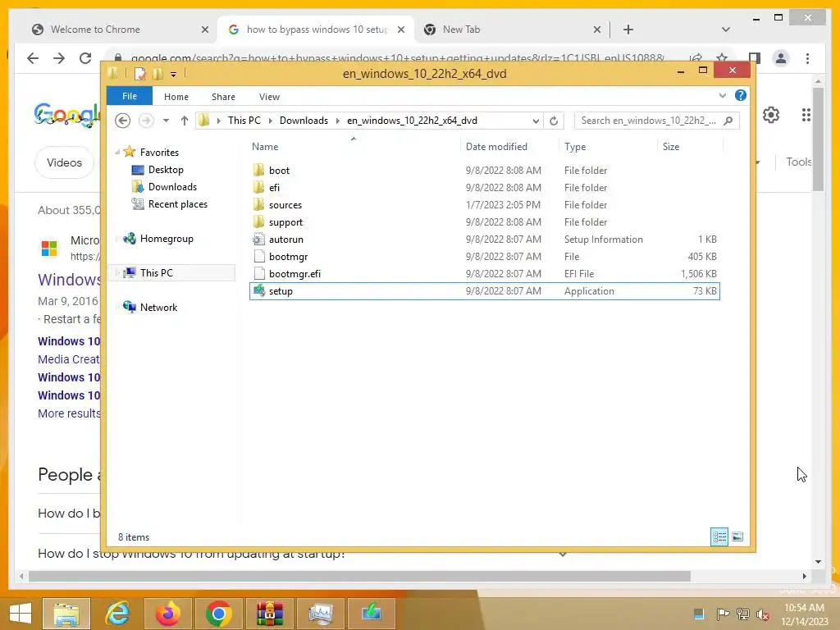This screenshot has width=840, height=630.
Task: Sort files by the Name column
Action: tap(265, 147)
